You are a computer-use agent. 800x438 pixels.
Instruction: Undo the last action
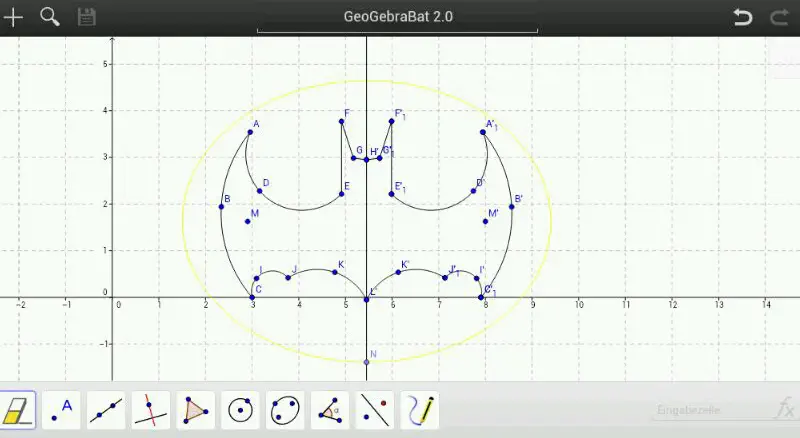[x=742, y=17]
